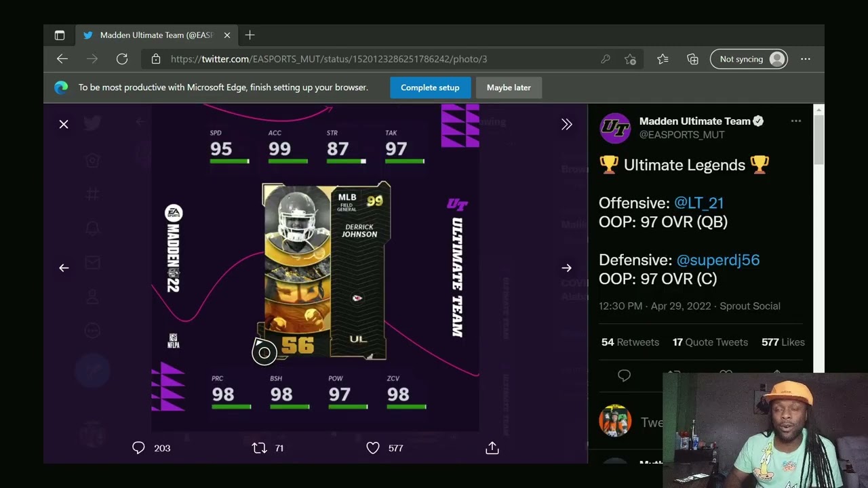
Task: Click the Sprout Social source link
Action: click(x=750, y=306)
